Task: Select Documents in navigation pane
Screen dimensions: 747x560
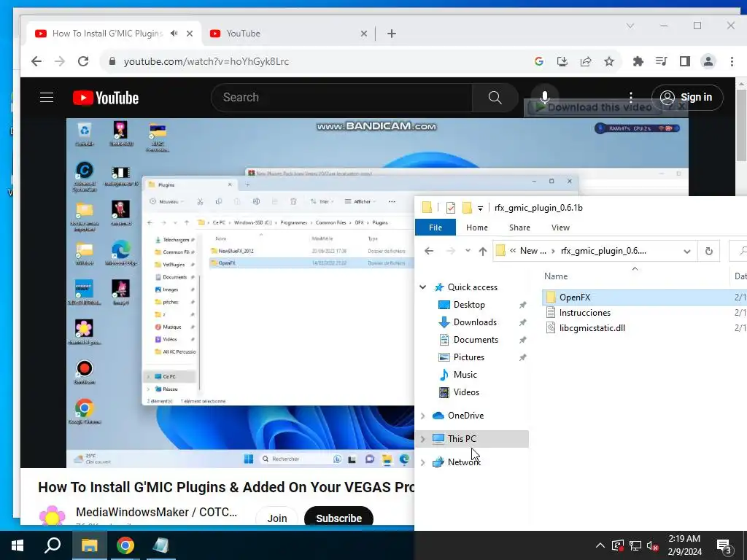Action: 476,340
